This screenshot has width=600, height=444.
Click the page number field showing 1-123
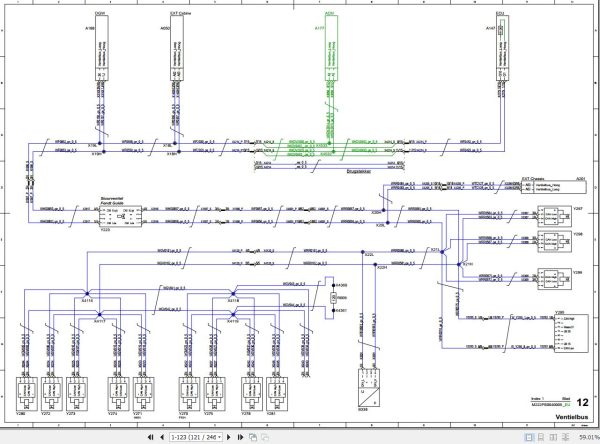(194, 437)
